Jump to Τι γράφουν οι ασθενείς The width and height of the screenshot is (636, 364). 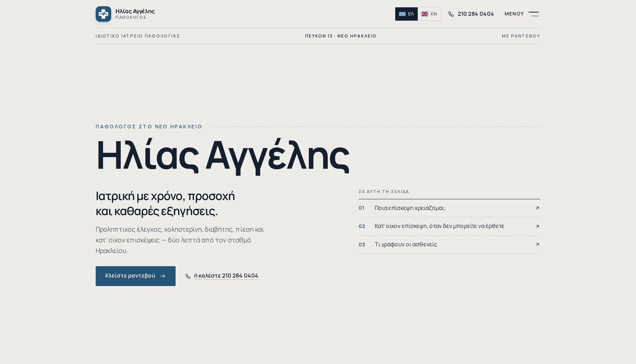(449, 245)
